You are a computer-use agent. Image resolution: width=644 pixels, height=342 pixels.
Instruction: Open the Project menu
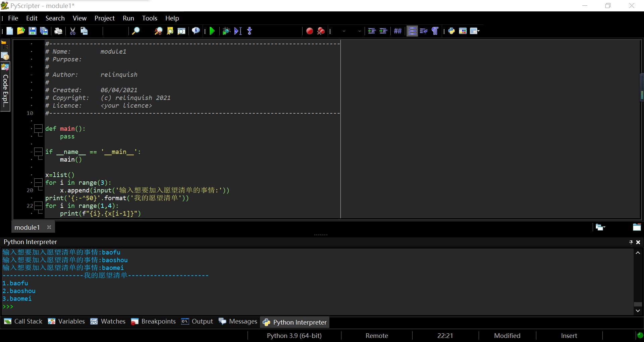coord(104,18)
